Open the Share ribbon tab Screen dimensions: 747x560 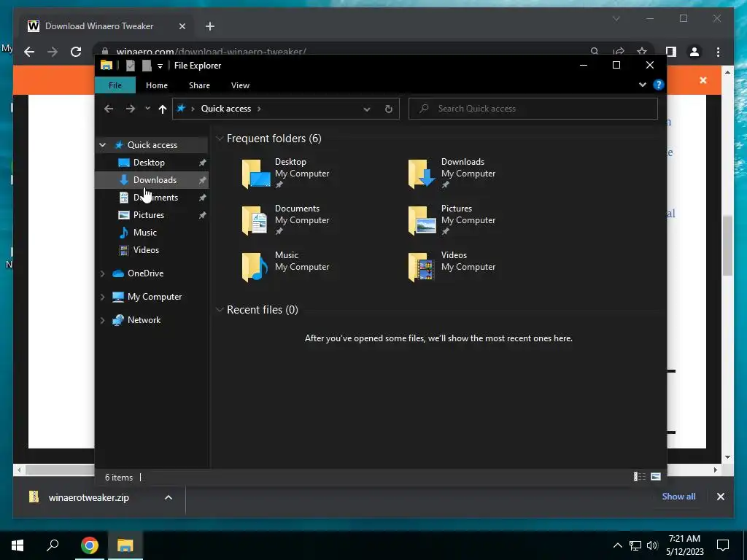pyautogui.click(x=199, y=85)
